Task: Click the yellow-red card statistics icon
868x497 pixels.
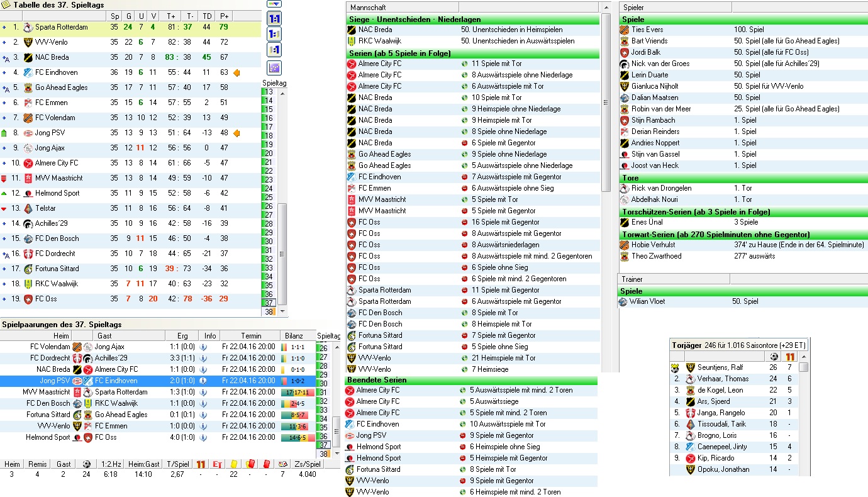Action: tap(250, 464)
